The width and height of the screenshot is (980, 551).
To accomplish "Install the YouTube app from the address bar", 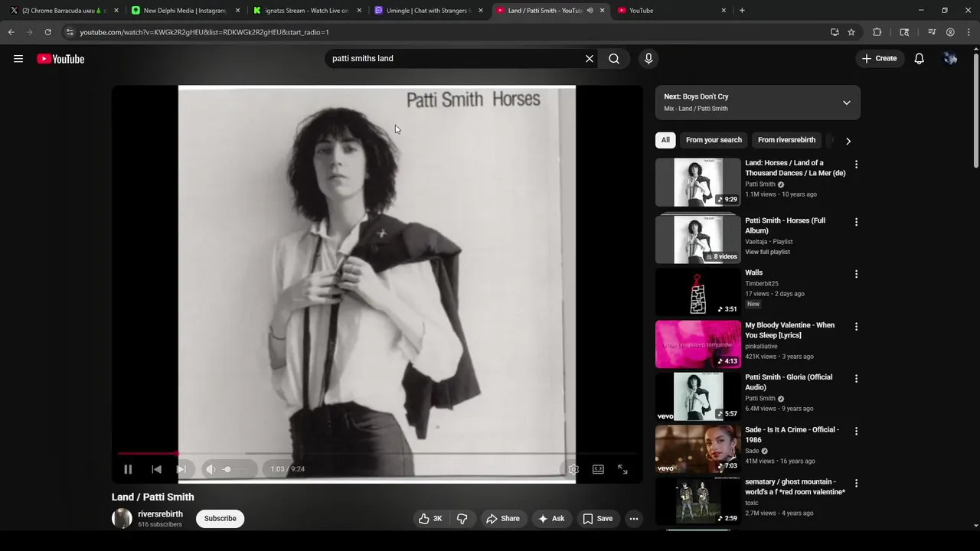I will (x=835, y=32).
